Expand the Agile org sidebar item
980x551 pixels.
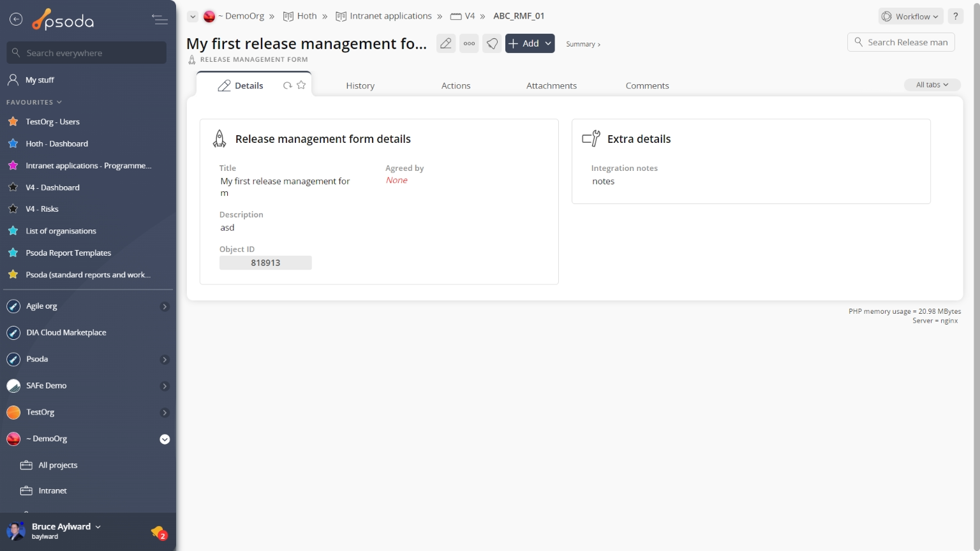point(164,307)
